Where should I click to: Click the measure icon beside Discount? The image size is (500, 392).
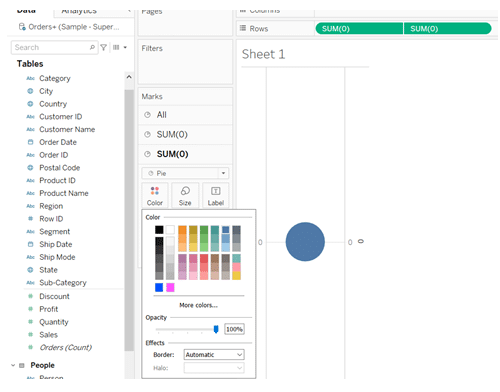(30, 296)
